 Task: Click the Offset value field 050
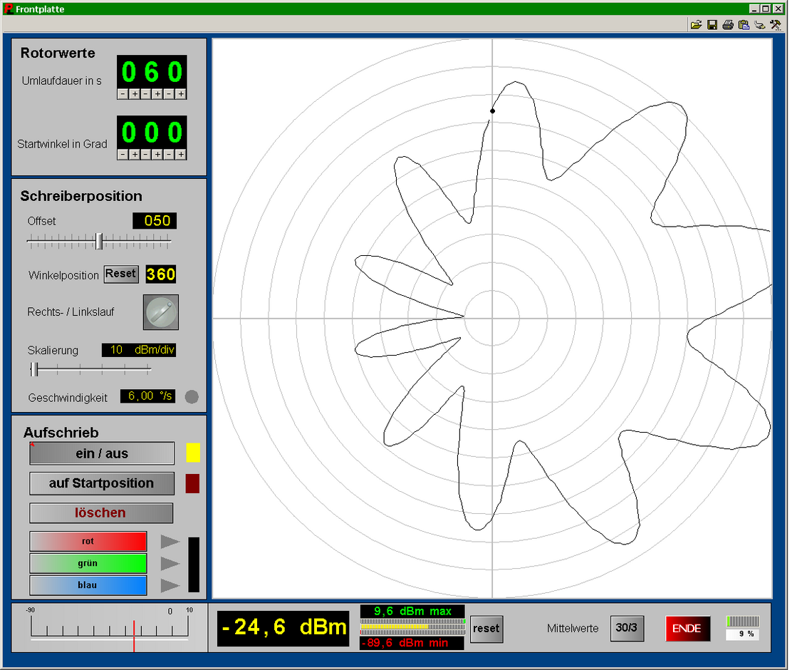pos(155,221)
